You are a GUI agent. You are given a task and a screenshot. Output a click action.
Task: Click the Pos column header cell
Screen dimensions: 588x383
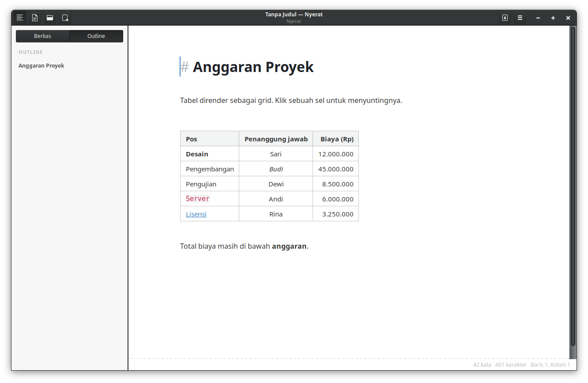coord(210,139)
